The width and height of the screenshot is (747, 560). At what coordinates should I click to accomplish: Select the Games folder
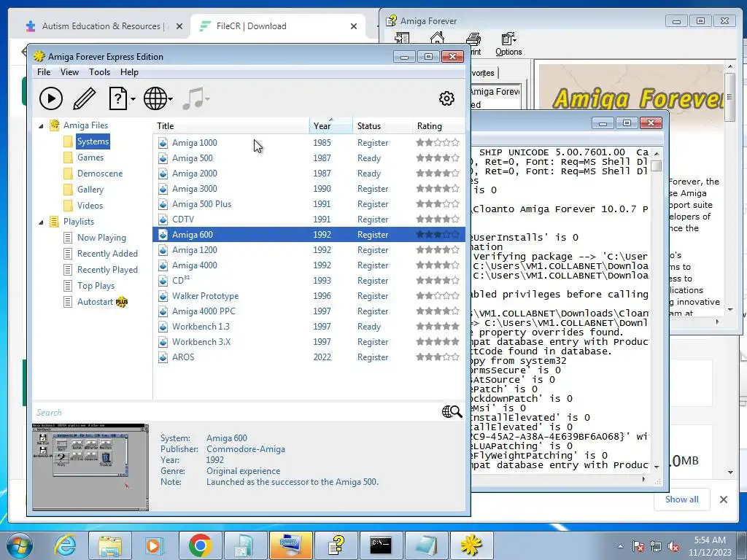90,157
